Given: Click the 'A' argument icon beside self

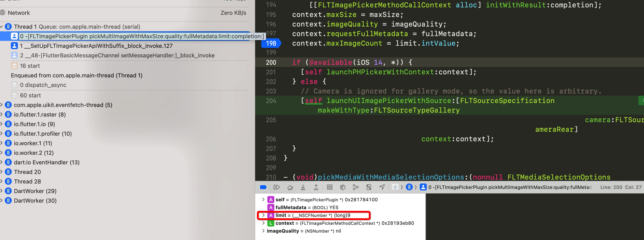Looking at the screenshot, I should [x=270, y=200].
